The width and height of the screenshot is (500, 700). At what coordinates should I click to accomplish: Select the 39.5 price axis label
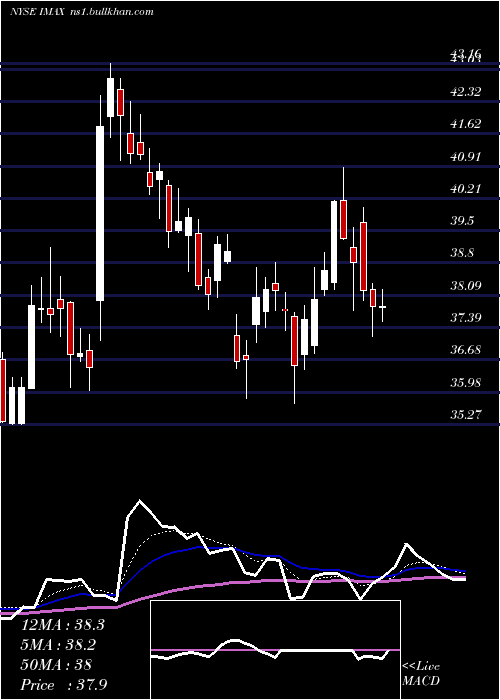point(462,221)
